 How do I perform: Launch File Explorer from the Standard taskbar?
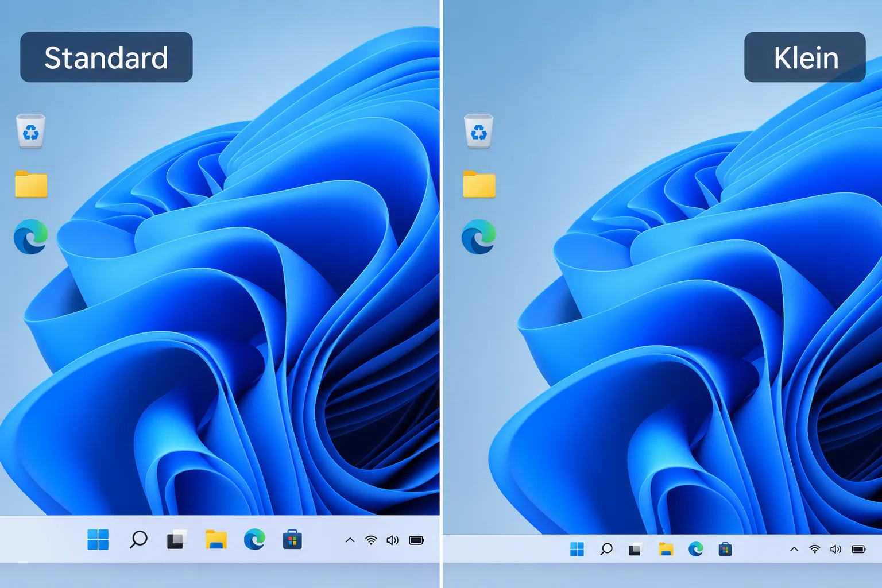216,540
